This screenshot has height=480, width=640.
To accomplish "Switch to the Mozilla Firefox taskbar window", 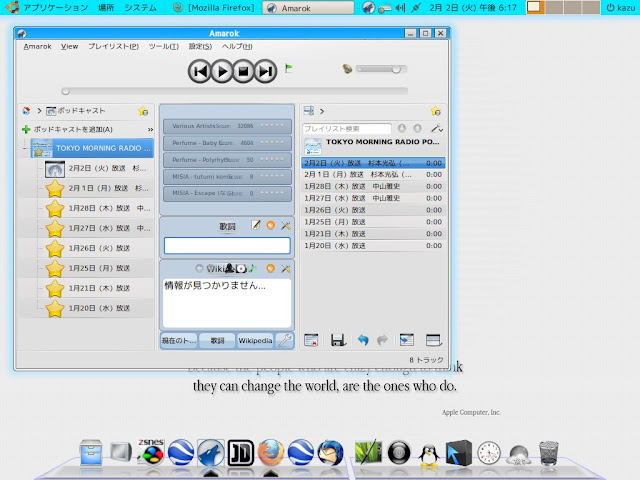I will click(x=214, y=8).
